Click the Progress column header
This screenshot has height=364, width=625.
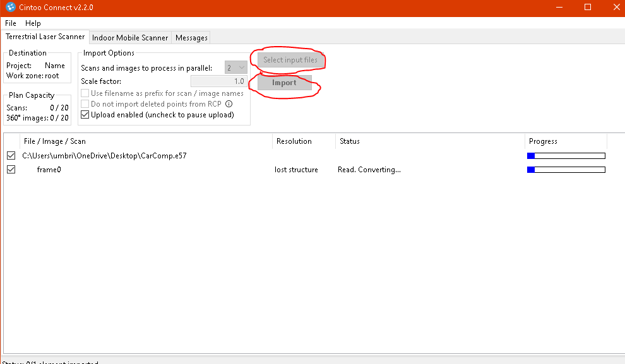[566, 141]
